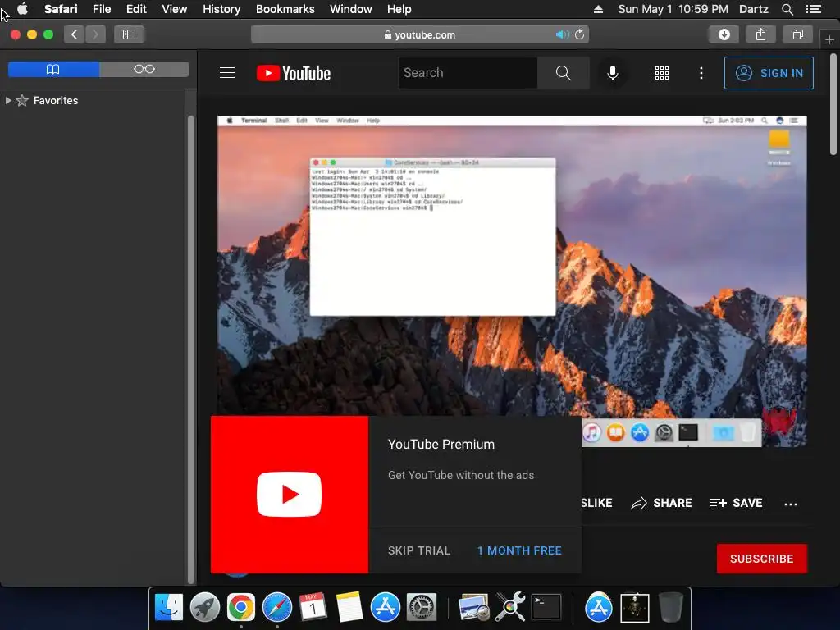Click the YouTube search magnifier button
This screenshot has width=840, height=630.
click(563, 73)
